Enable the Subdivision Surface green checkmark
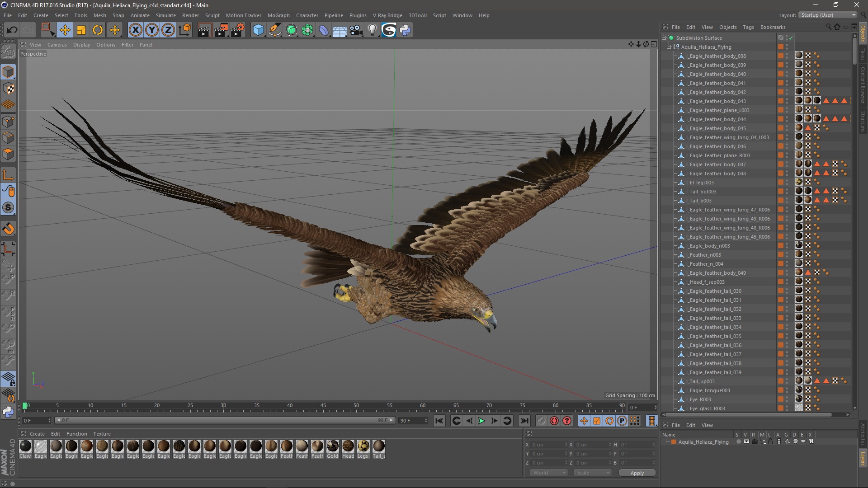The width and height of the screenshot is (868, 488). tap(791, 38)
